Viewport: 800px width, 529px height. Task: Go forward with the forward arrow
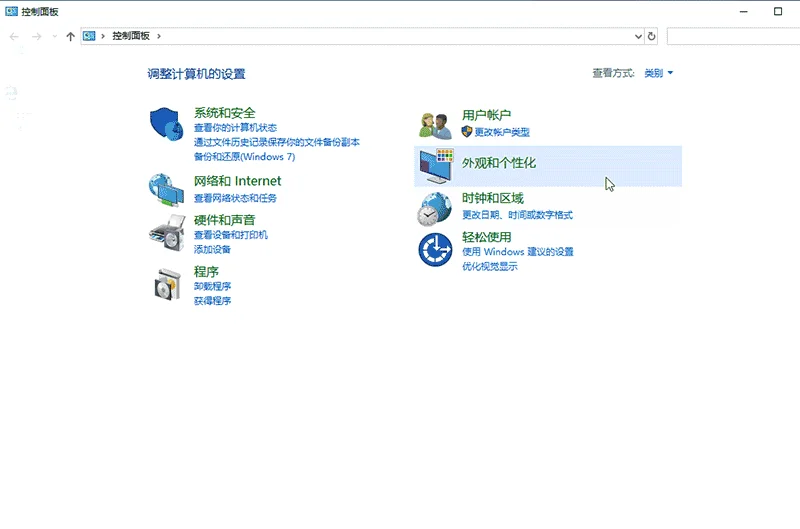[x=36, y=36]
